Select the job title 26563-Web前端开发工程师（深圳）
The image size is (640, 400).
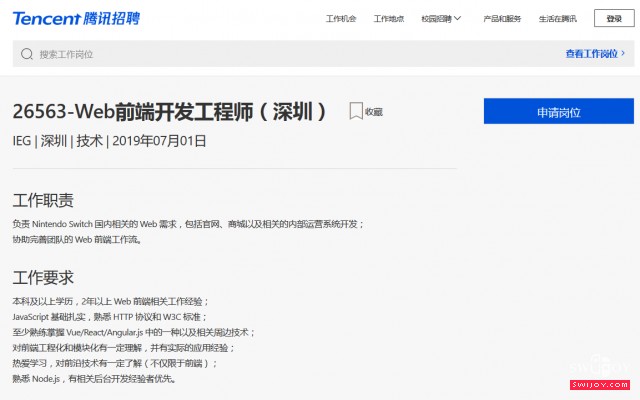(x=170, y=111)
